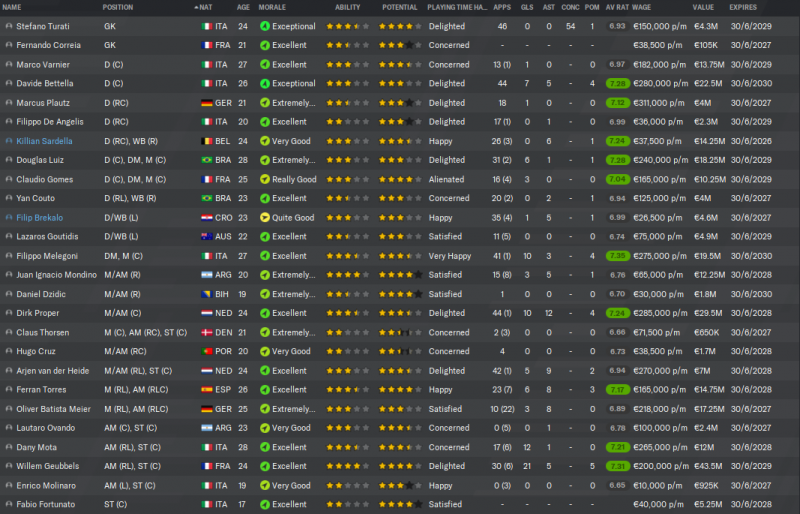Click Claudio Gomes's Really Good morale icon

pyautogui.click(x=264, y=179)
